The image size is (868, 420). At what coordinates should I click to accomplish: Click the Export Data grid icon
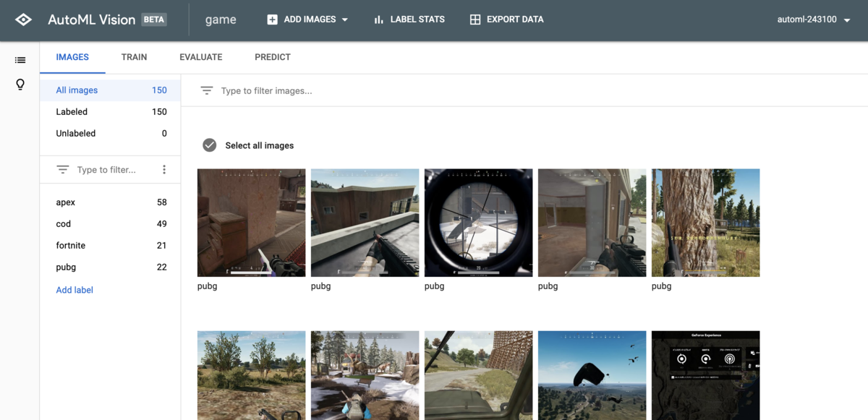475,20
